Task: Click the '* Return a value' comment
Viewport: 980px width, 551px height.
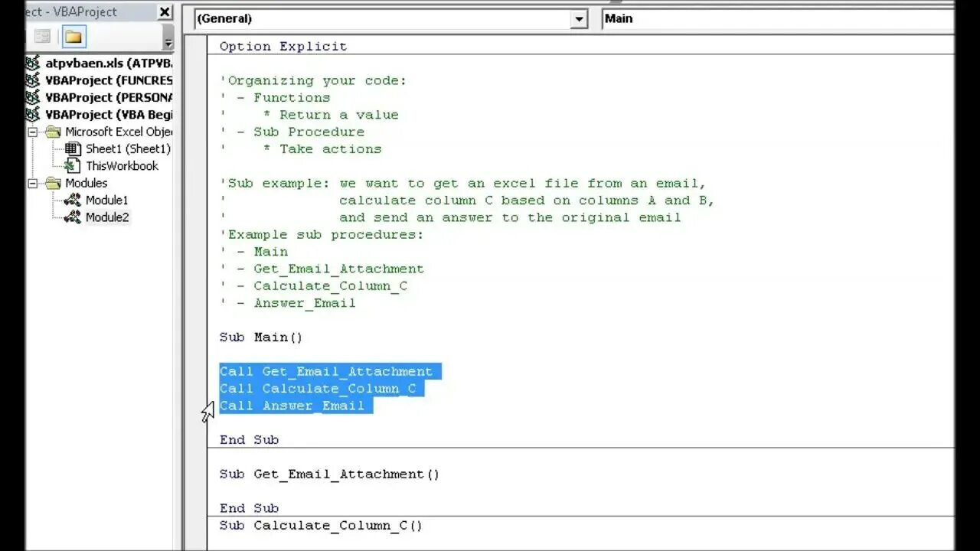Action: click(309, 115)
